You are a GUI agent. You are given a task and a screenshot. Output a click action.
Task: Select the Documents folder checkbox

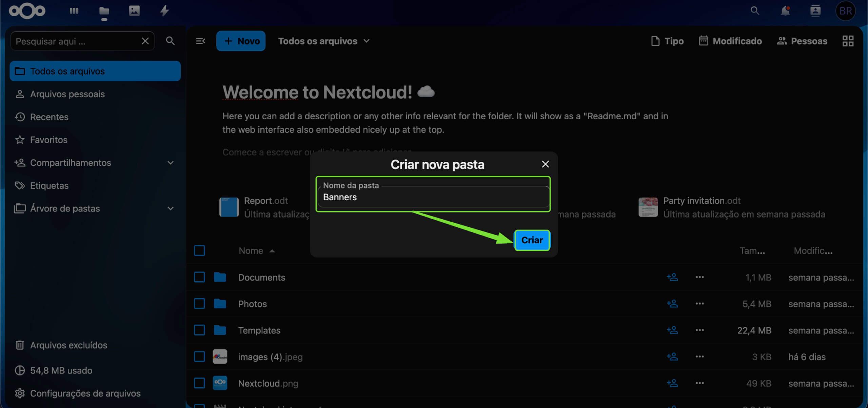tap(199, 277)
